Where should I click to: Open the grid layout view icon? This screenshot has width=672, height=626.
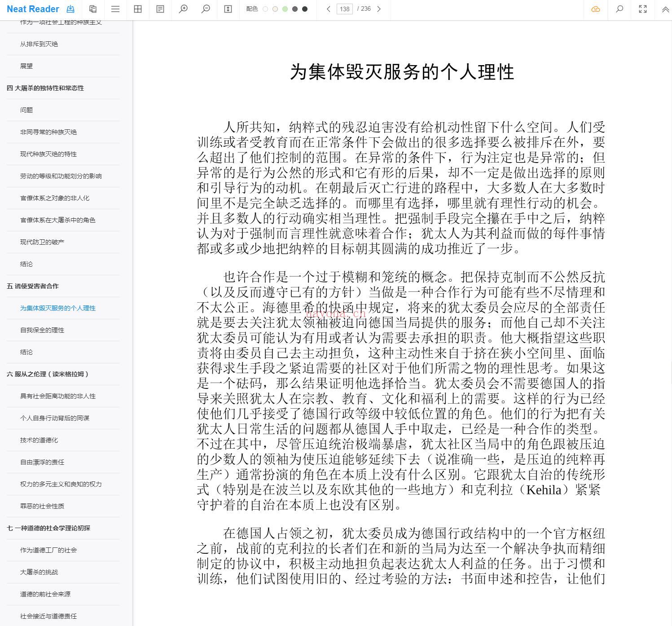(x=138, y=9)
